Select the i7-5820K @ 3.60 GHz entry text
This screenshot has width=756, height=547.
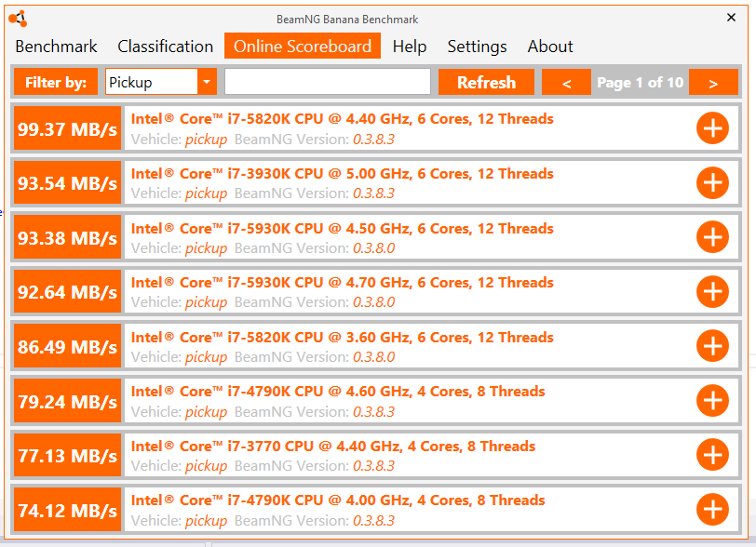pyautogui.click(x=343, y=338)
